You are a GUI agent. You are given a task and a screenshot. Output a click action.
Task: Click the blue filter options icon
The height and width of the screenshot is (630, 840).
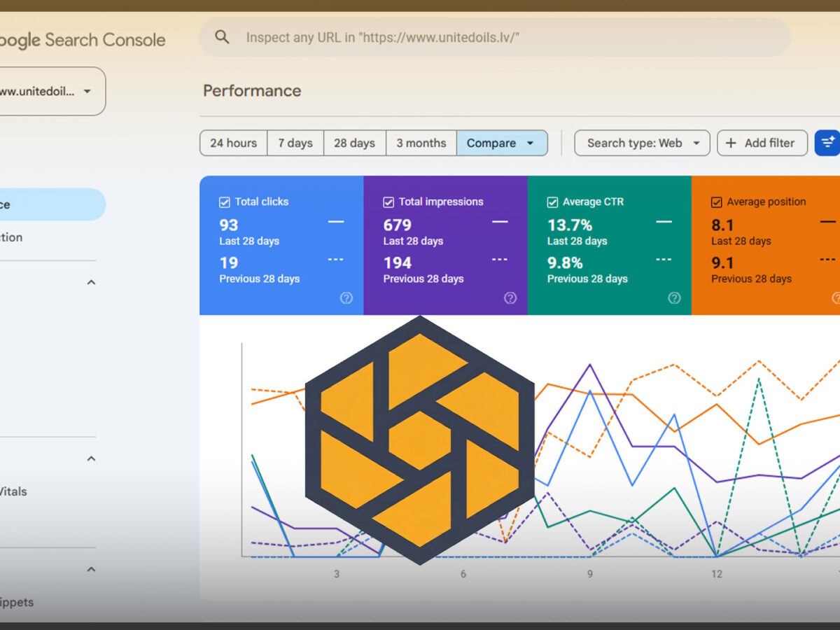point(828,143)
